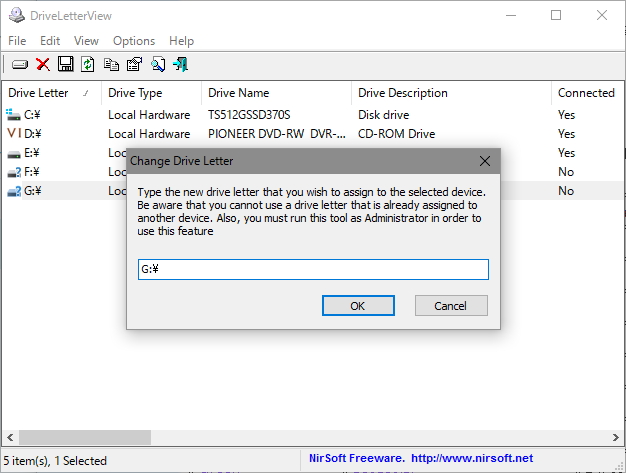The width and height of the screenshot is (626, 473).
Task: Click the horizontal scrollbar thumb
Action: coord(85,437)
